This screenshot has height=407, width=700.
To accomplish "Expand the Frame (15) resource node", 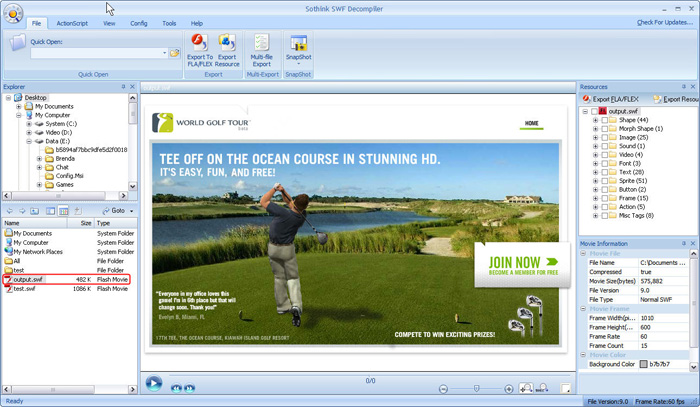I will (x=595, y=198).
